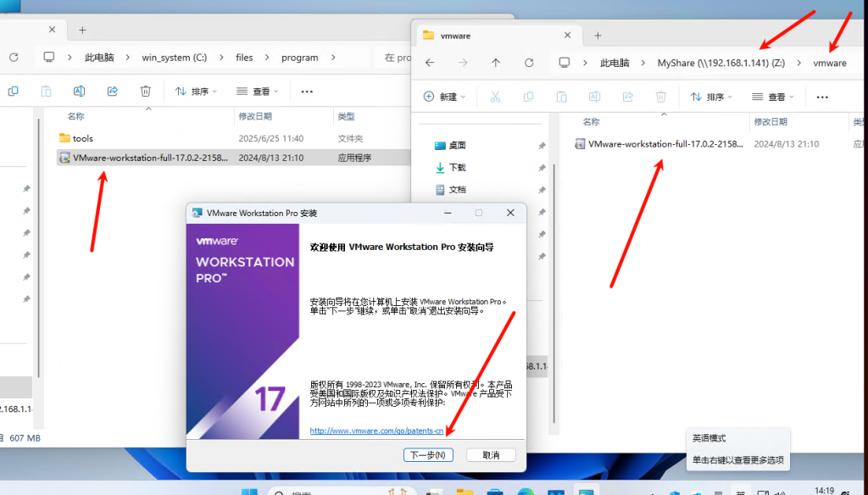Image resolution: width=868 pixels, height=495 pixels.
Task: Open the more options (...) menu in the vmware window
Action: point(822,97)
